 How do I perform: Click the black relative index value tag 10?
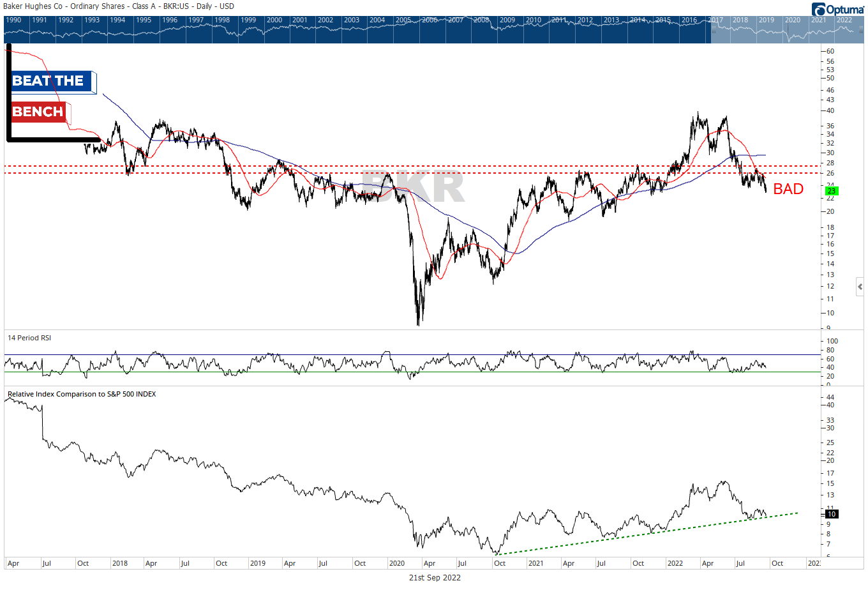coord(832,514)
